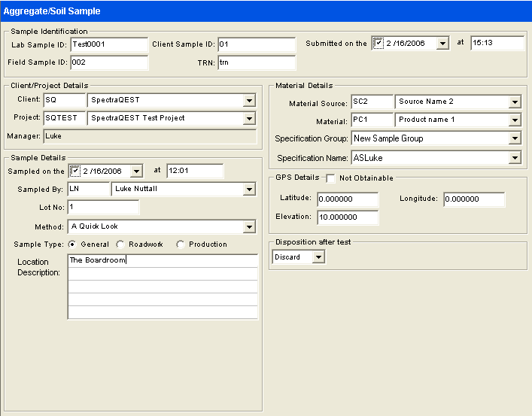
Task: Click the Lab Sample ID field
Action: point(108,44)
